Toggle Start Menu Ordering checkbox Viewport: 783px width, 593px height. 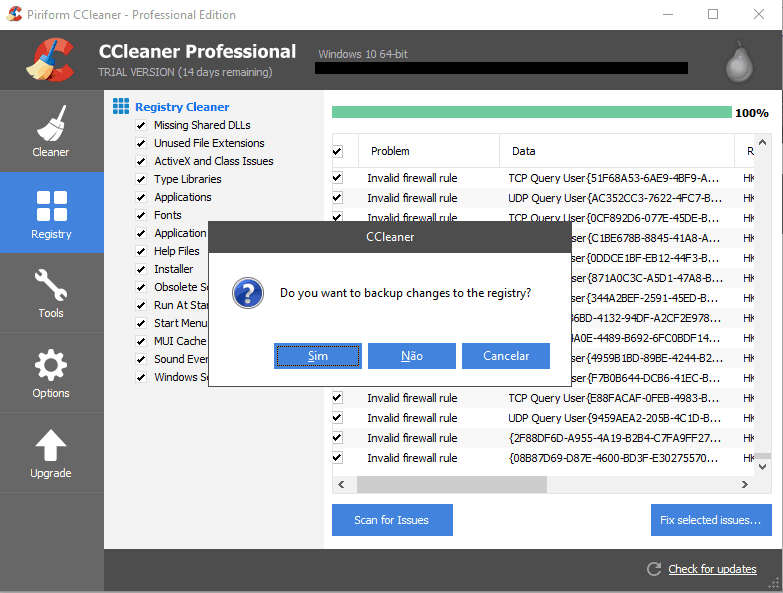141,323
